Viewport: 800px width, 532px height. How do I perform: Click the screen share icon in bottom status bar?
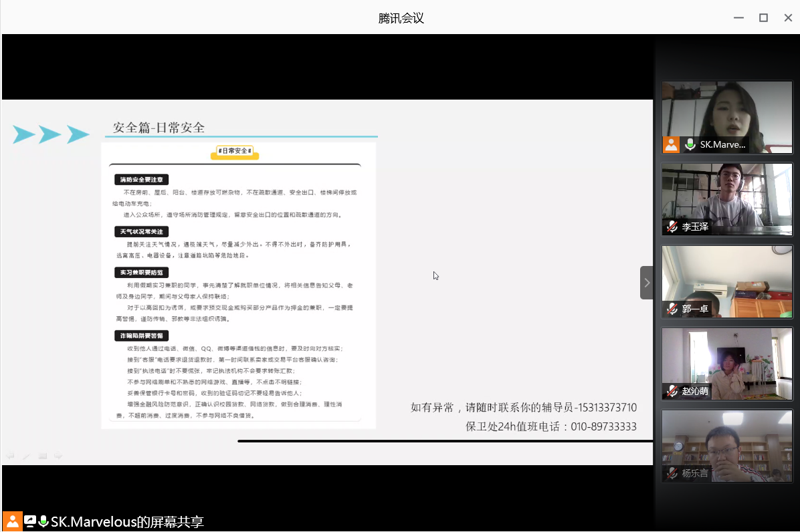(30, 521)
